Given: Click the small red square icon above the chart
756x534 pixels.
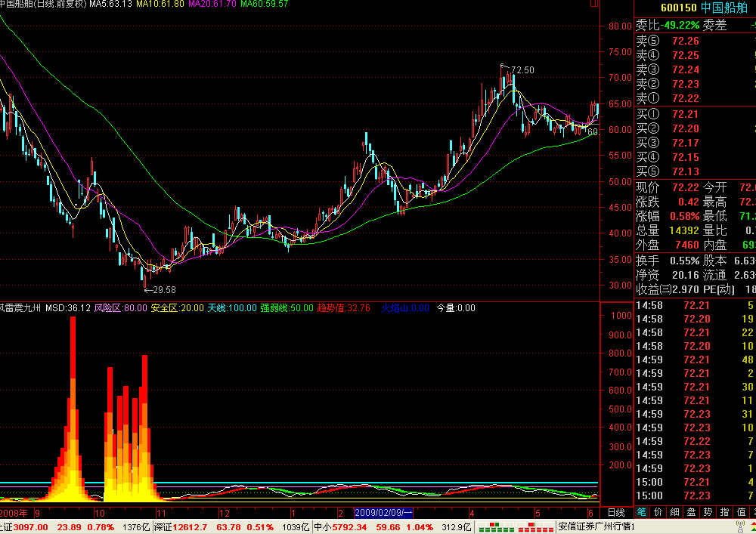Looking at the screenshot, I should tap(594, 3).
